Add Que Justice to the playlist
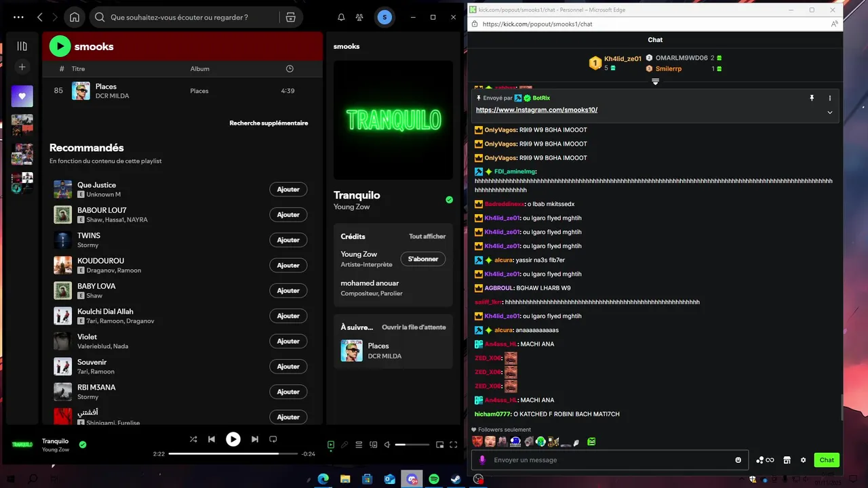This screenshot has height=488, width=868. 288,189
